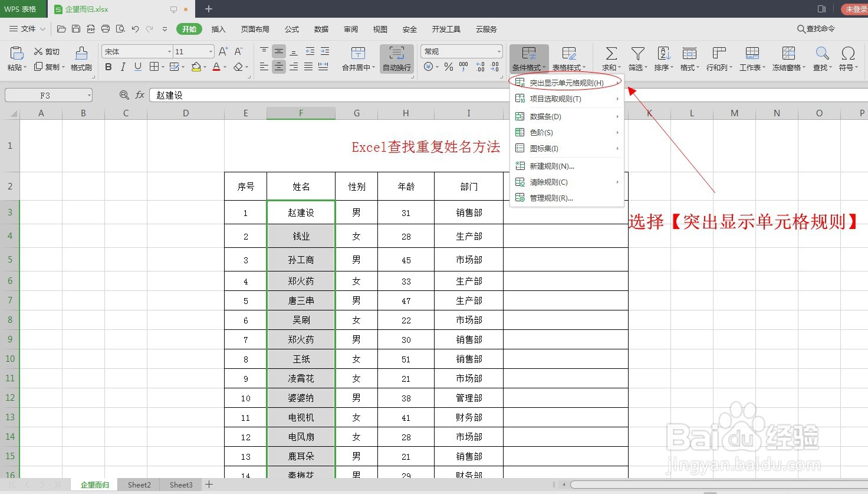This screenshot has width=868, height=494.
Task: Click the formula bar input field
Action: tap(507, 95)
